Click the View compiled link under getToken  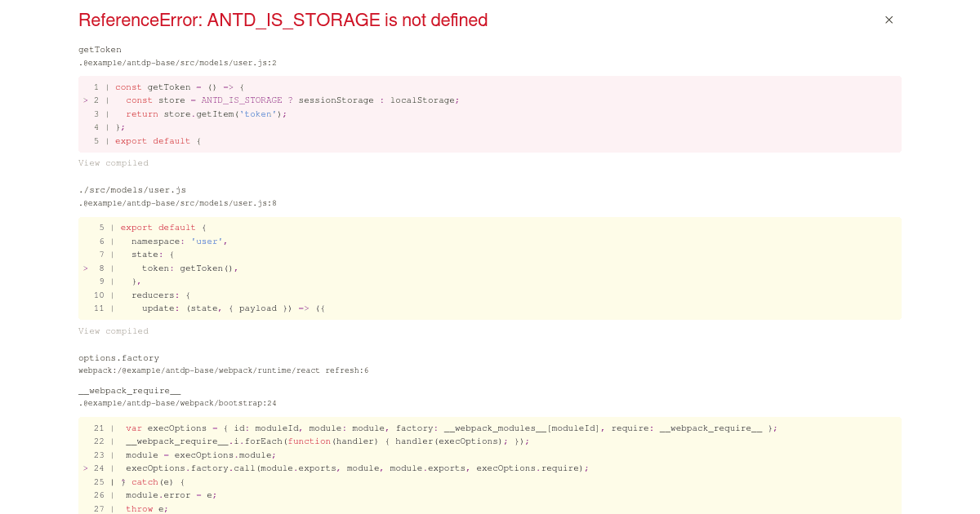114,163
